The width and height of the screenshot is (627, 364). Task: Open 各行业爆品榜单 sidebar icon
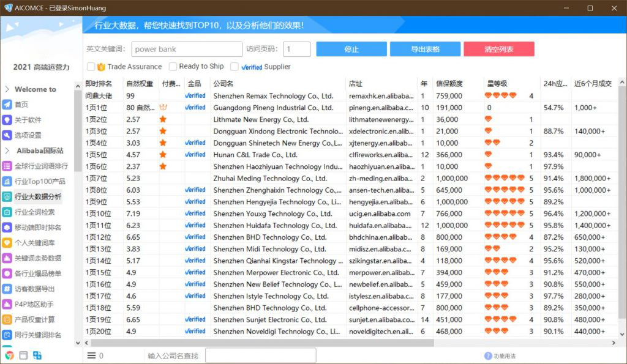click(x=7, y=273)
